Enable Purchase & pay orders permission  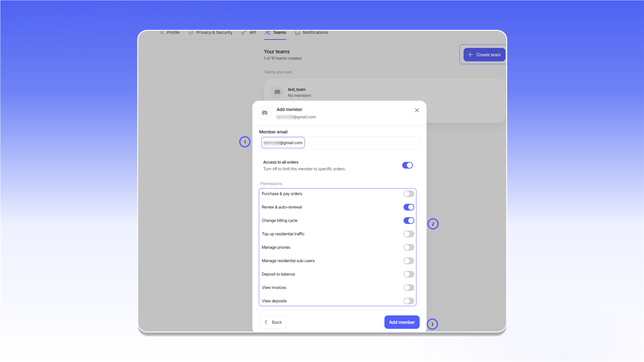point(409,194)
